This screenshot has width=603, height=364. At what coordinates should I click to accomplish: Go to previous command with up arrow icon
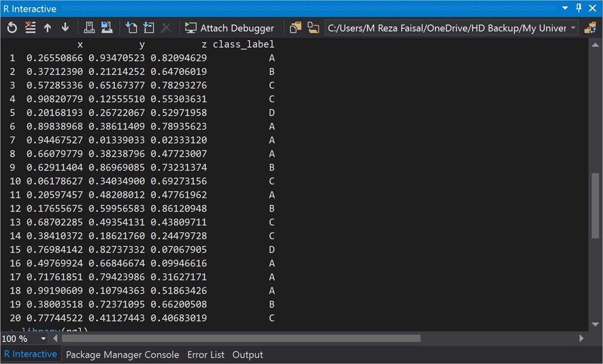[48, 28]
